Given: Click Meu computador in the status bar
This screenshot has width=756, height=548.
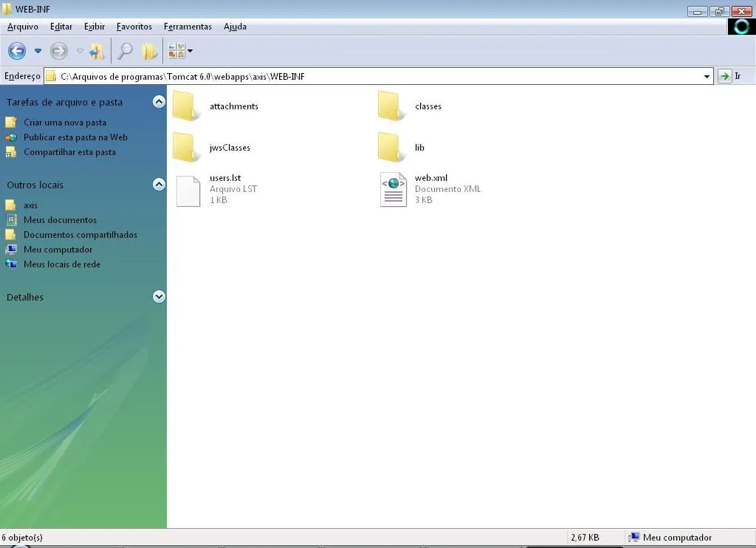Looking at the screenshot, I should tap(677, 538).
